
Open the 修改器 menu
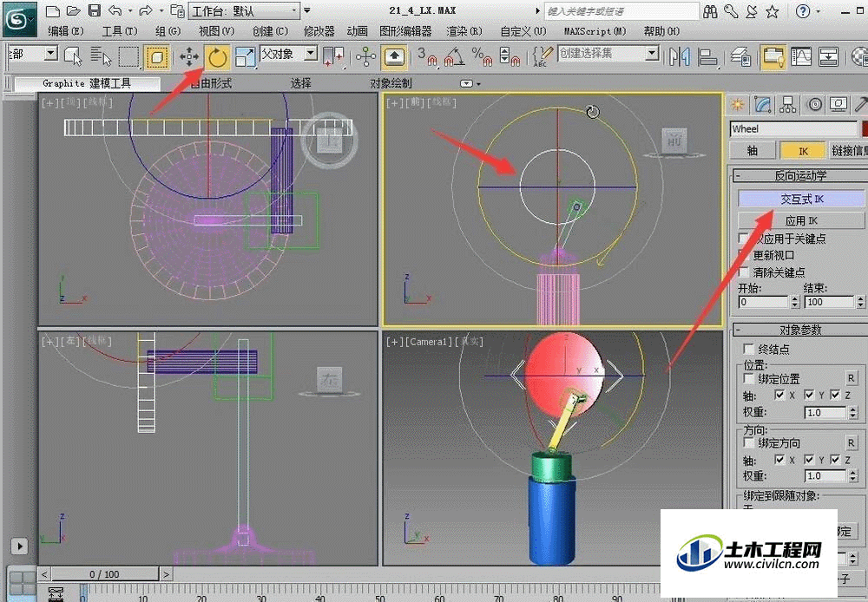click(319, 31)
